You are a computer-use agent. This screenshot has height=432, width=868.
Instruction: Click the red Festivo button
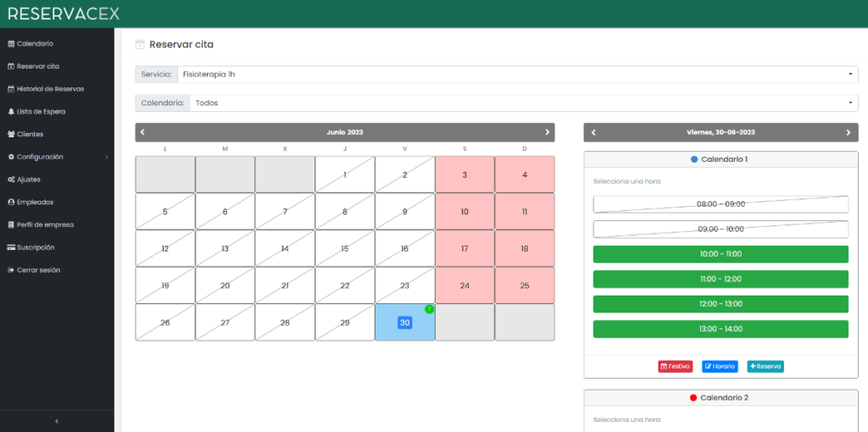[675, 366]
